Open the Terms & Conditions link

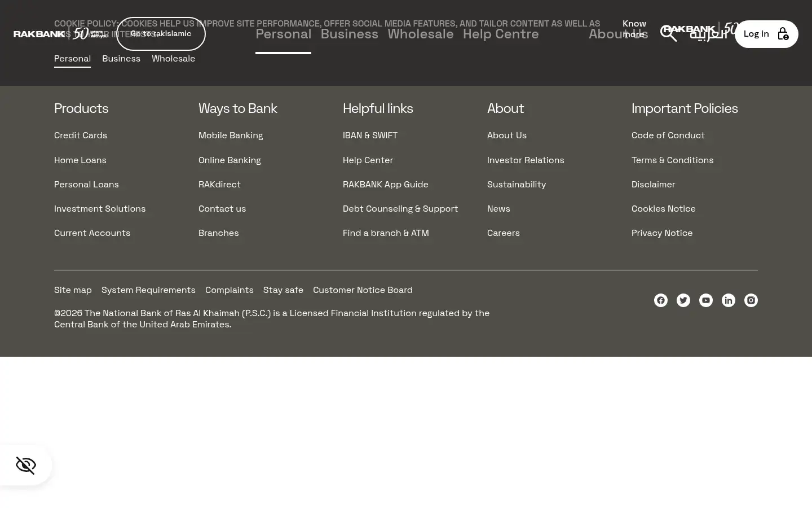(672, 160)
